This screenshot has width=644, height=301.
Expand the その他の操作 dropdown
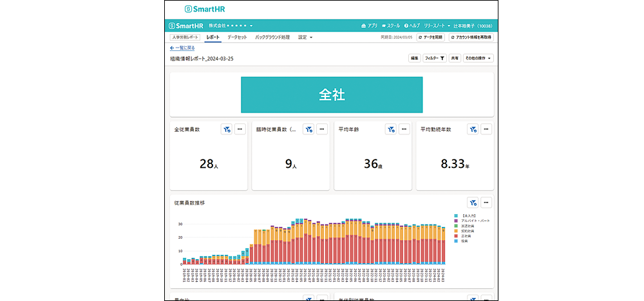coord(478,58)
